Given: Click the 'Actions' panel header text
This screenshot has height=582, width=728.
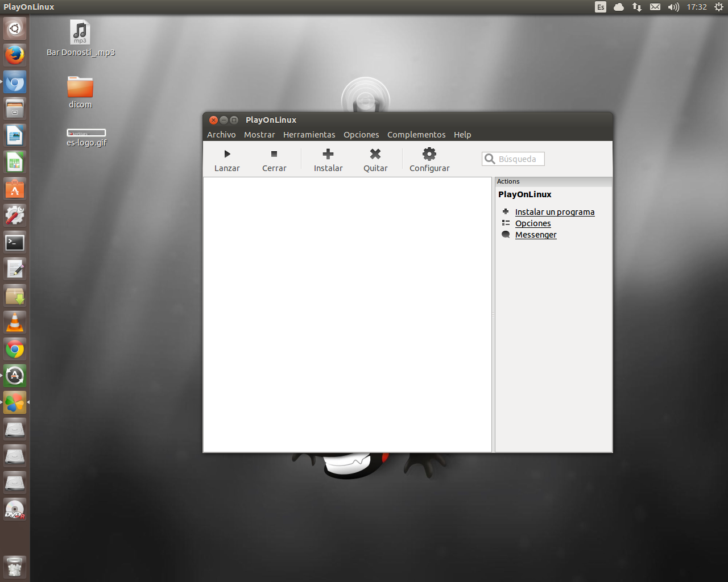Looking at the screenshot, I should click(508, 181).
